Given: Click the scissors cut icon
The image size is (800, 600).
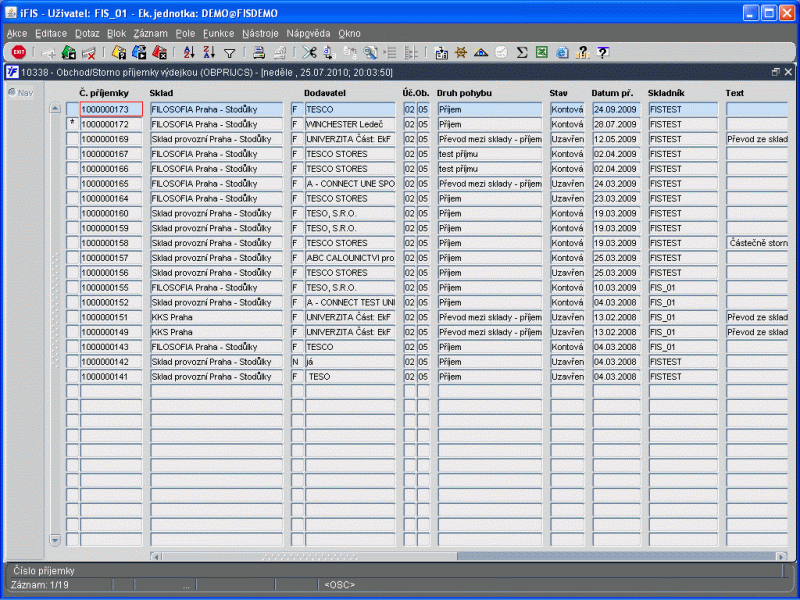Looking at the screenshot, I should [x=309, y=52].
